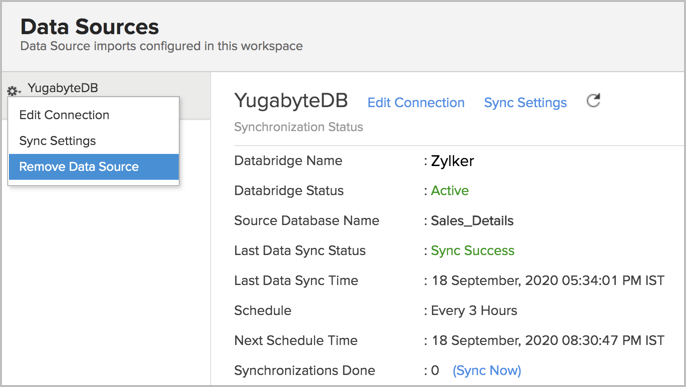The height and width of the screenshot is (387, 686).
Task: Click the Next Schedule Time value
Action: tap(548, 340)
